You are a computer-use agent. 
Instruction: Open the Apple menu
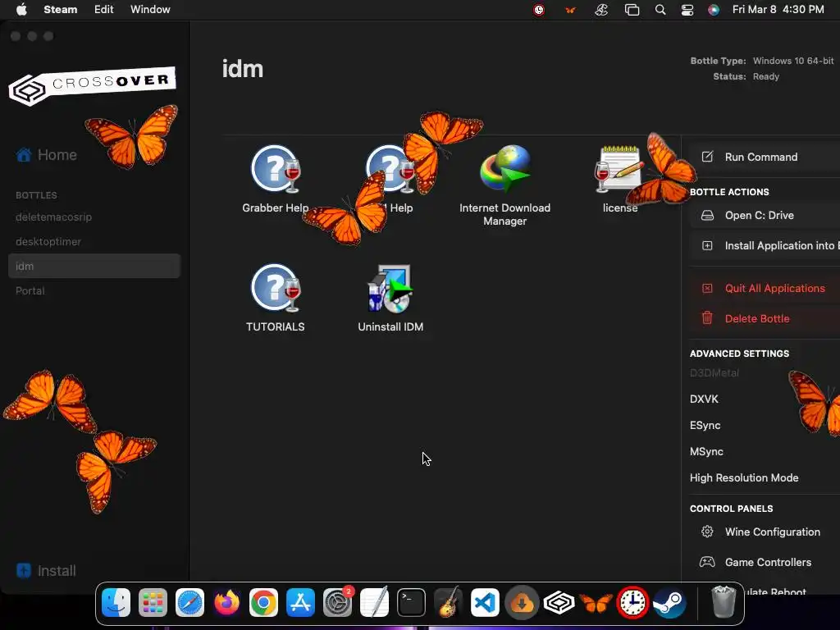[21, 9]
